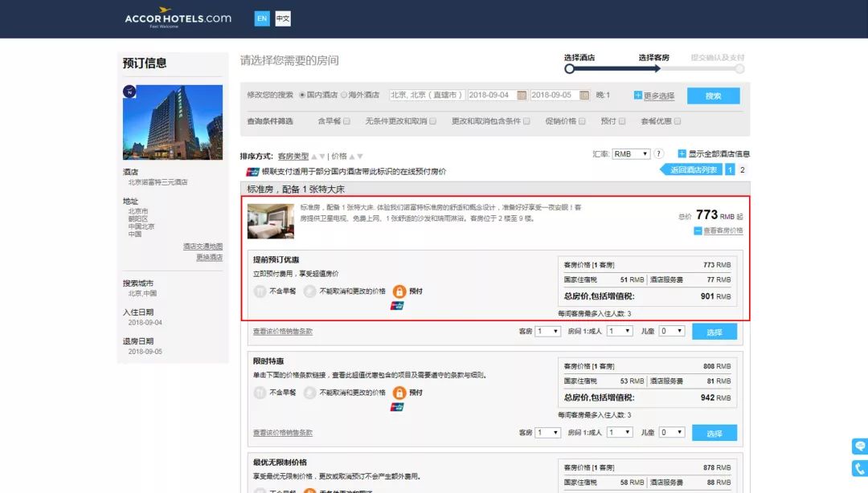Click the currency help question mark icon
Screen dimensions: 868x493
(x=659, y=154)
